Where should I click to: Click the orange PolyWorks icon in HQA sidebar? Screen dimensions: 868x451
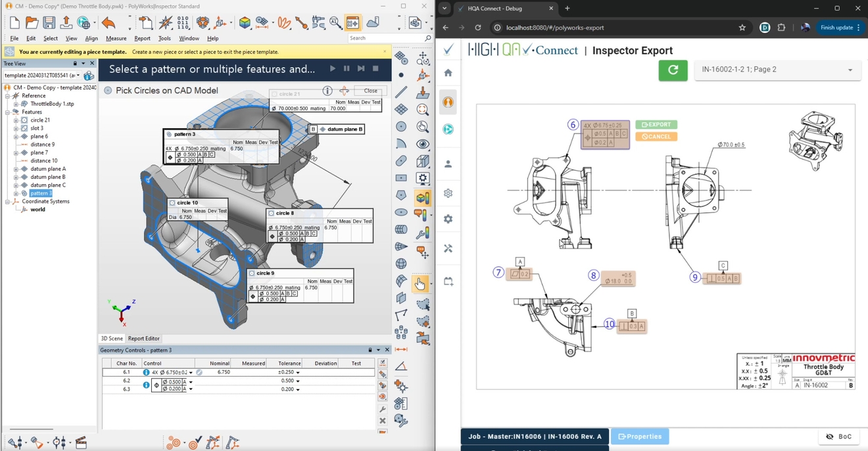pos(448,103)
